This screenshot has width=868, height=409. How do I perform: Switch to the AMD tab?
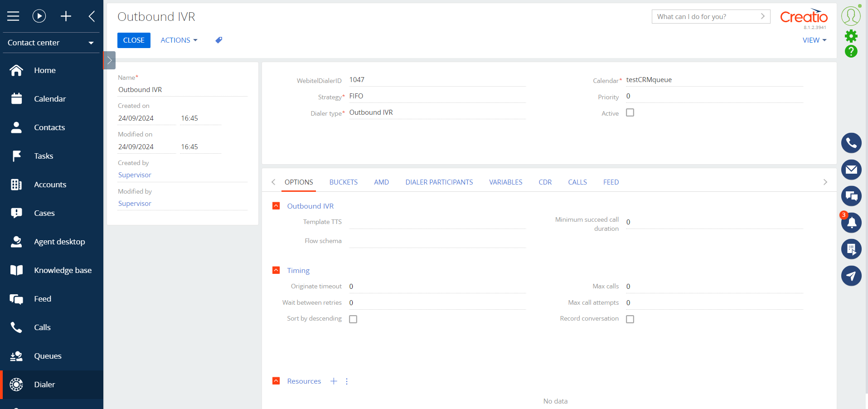coord(382,182)
